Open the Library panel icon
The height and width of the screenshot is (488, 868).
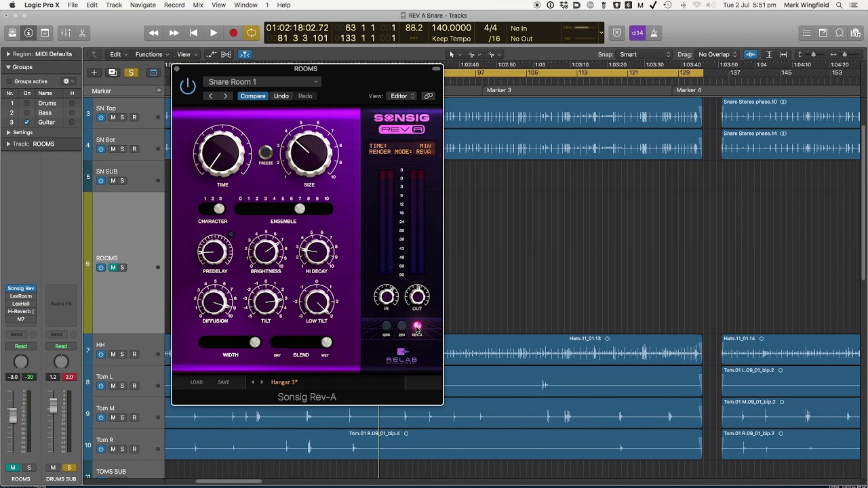tap(12, 33)
